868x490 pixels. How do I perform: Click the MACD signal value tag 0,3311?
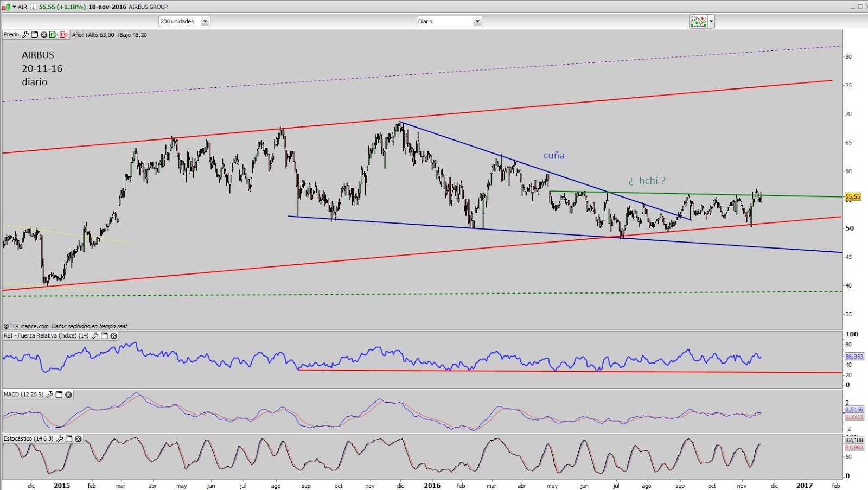click(854, 417)
